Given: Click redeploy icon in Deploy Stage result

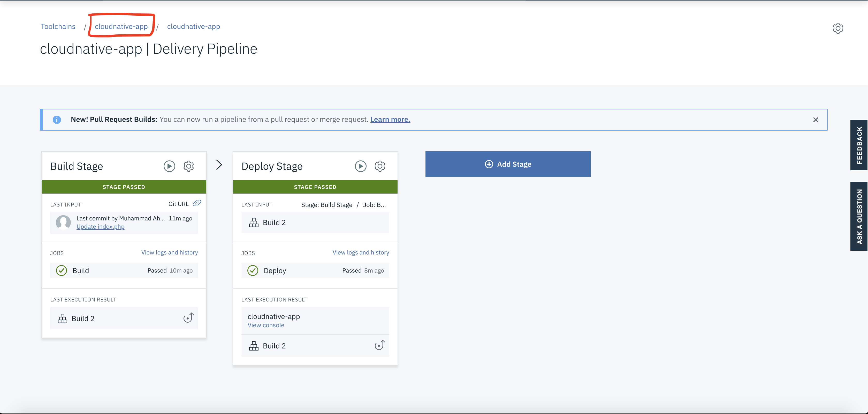Looking at the screenshot, I should [x=380, y=345].
